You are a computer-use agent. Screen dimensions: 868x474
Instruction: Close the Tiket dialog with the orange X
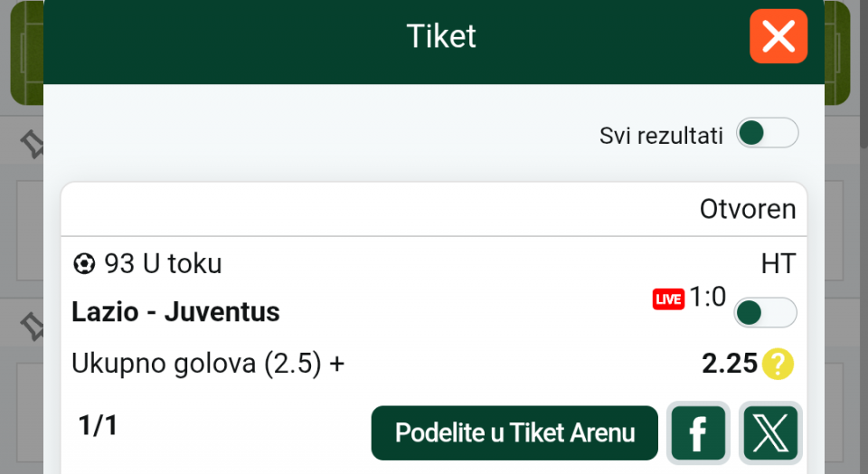(x=778, y=36)
